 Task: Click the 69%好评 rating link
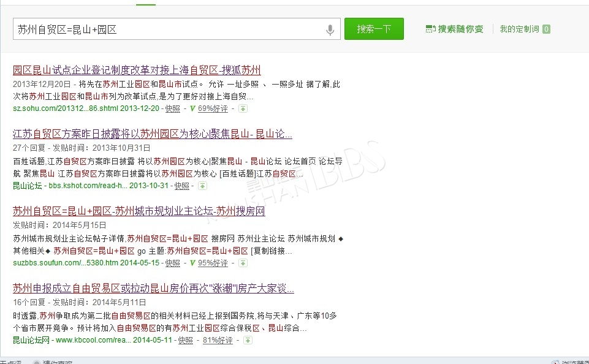[213, 108]
